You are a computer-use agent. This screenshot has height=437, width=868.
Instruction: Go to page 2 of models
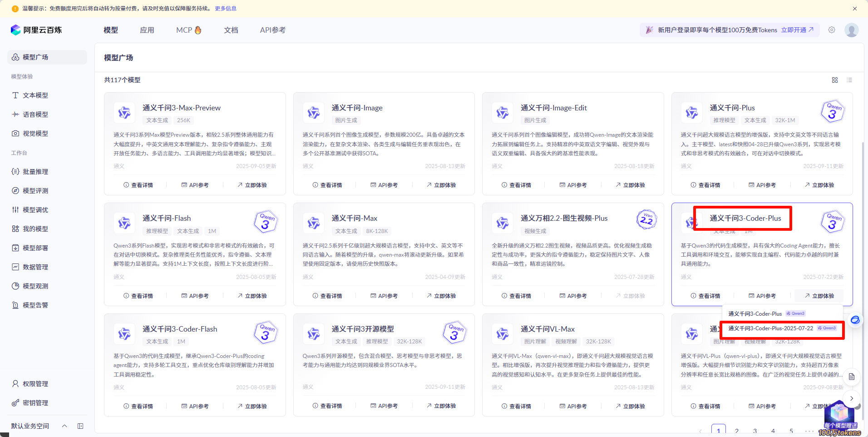click(737, 431)
